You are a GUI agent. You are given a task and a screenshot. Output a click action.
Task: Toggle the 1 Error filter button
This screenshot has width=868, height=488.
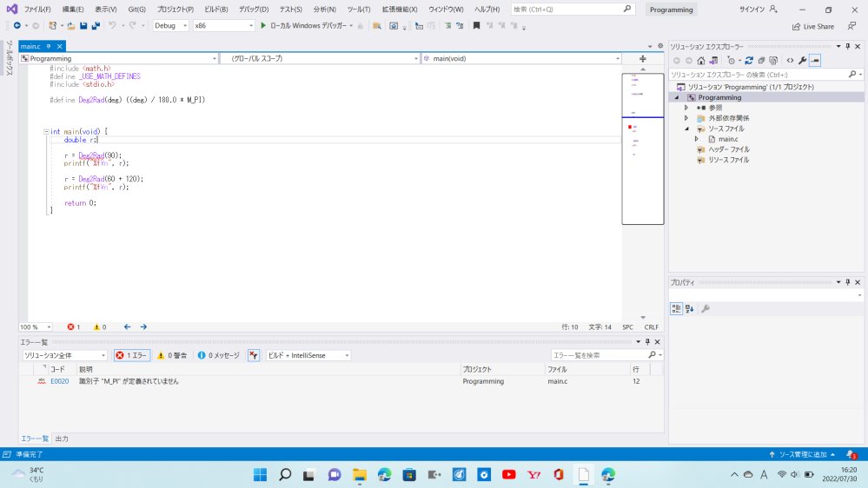coord(132,355)
